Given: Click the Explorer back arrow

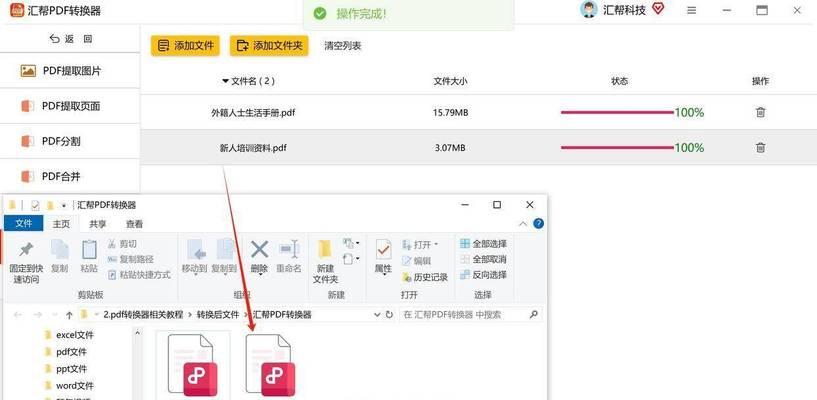Looking at the screenshot, I should (18, 315).
